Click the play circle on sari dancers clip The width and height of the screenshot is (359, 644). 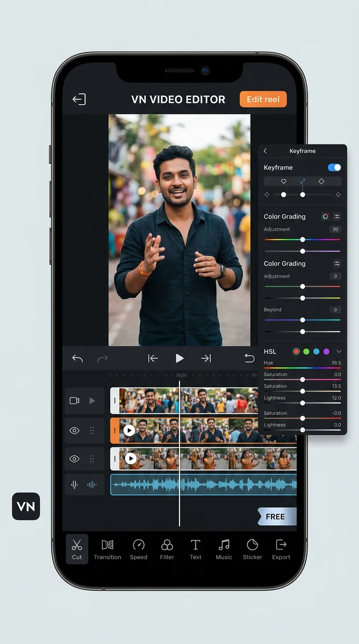coord(130,459)
